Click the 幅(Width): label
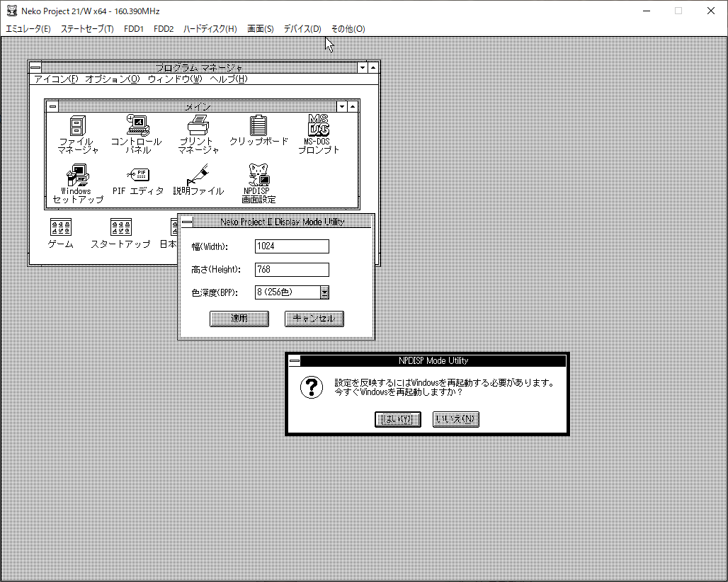This screenshot has height=582, width=728. click(210, 246)
